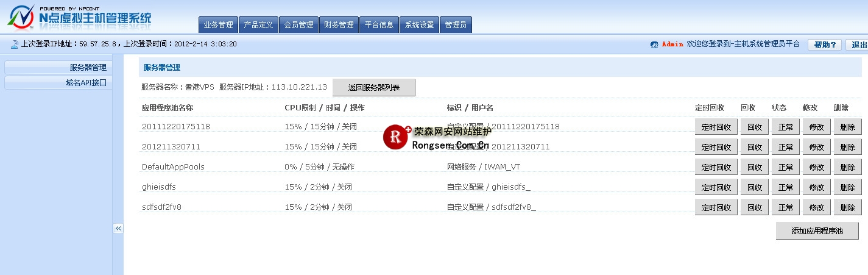
Task: Open the 会员管理 tab
Action: click(298, 25)
